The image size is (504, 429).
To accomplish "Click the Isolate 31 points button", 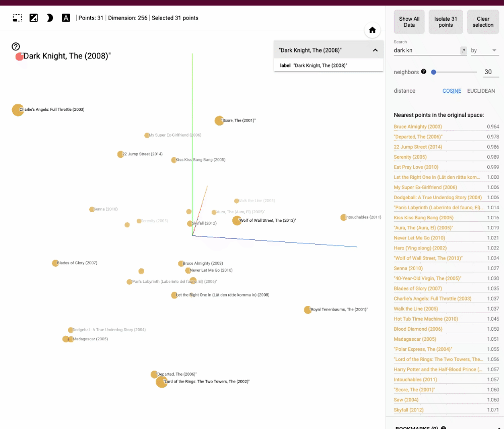I will coord(446,22).
